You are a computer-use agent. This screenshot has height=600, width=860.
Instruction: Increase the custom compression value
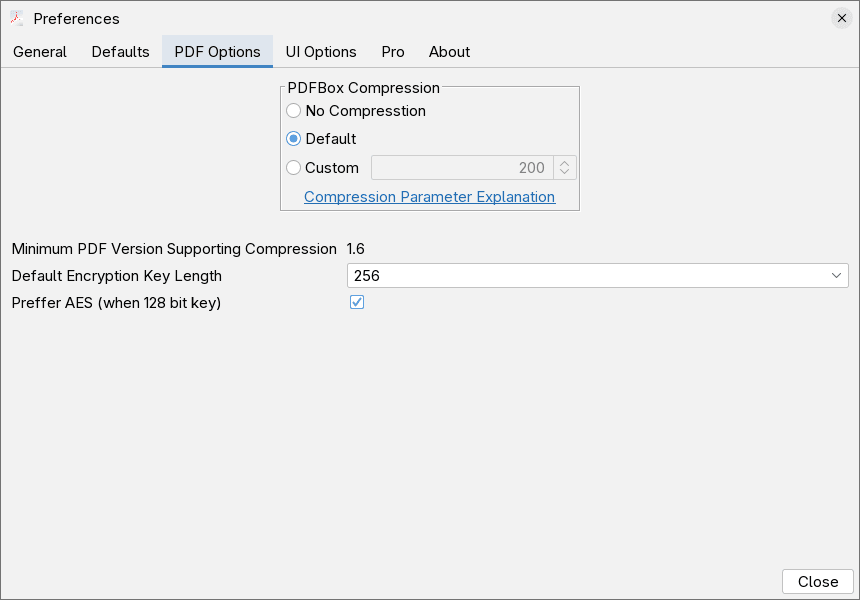click(x=566, y=163)
